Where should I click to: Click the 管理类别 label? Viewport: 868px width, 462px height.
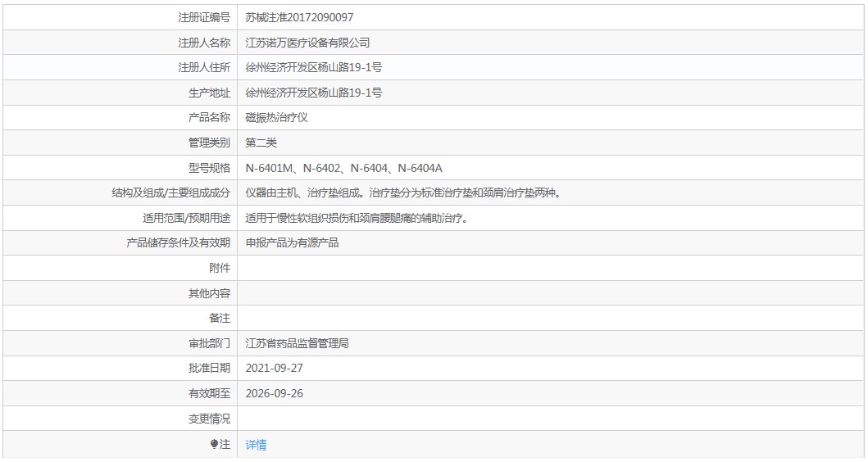pyautogui.click(x=209, y=143)
